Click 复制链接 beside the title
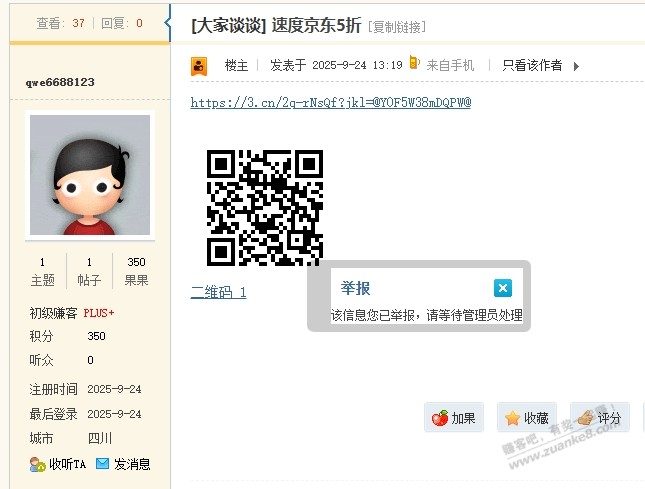The height and width of the screenshot is (489, 645). pyautogui.click(x=397, y=27)
